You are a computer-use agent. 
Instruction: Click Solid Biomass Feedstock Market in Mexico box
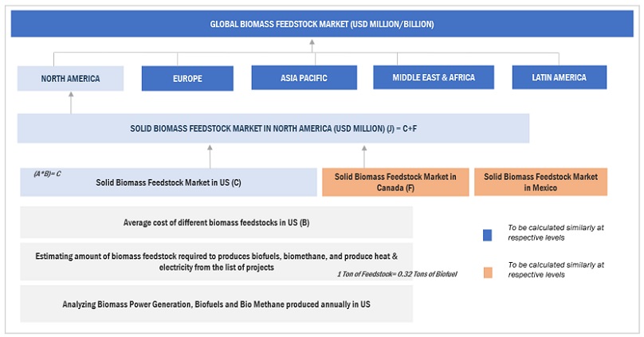[540, 182]
